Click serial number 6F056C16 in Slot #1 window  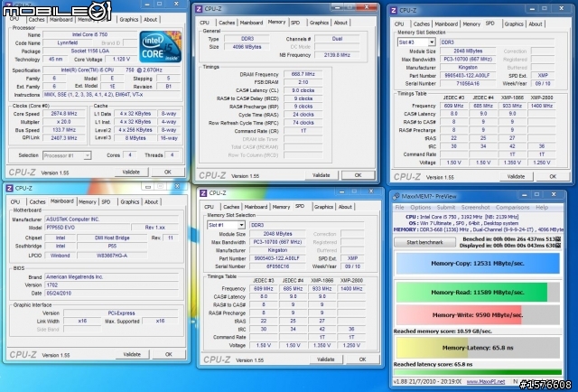277,266
